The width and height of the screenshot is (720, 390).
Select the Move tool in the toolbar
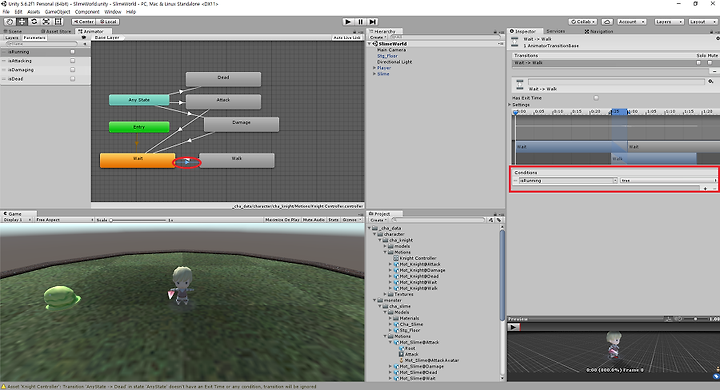coord(22,22)
